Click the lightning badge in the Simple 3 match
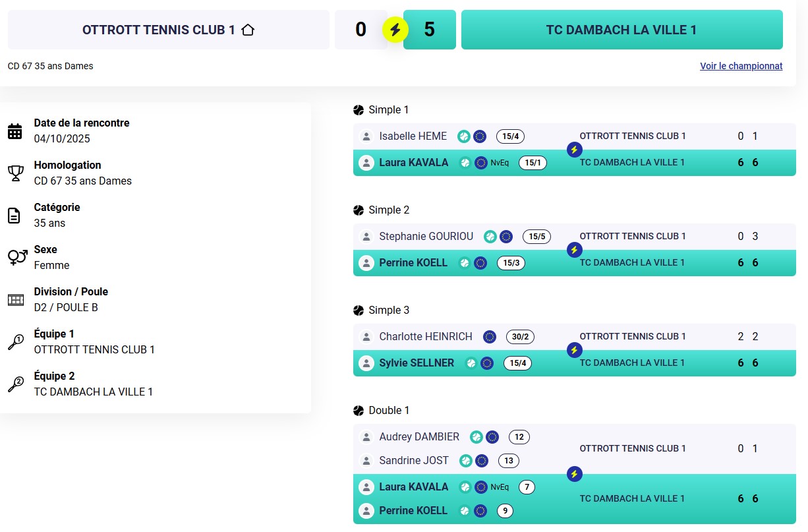Viewport: 808px width, 532px height. point(574,350)
